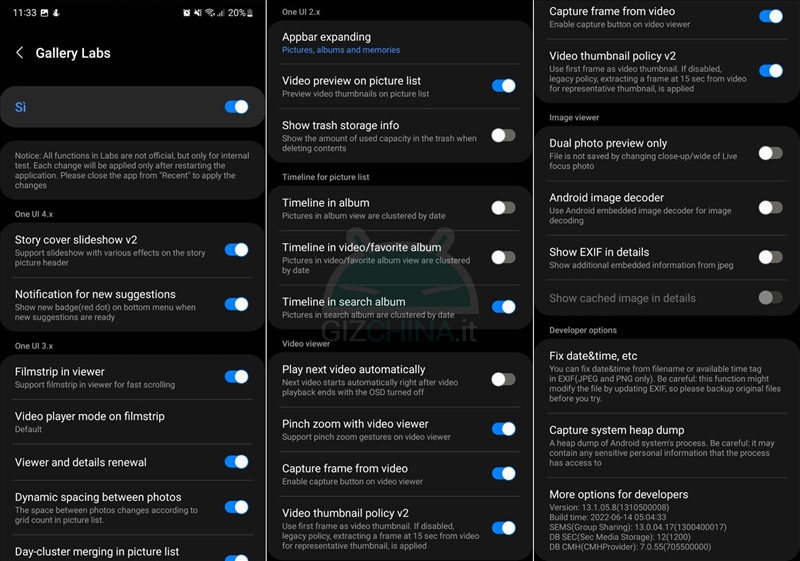The image size is (800, 561).
Task: Tap 'Pictures, albums and memories' blue subtitle
Action: coord(341,50)
